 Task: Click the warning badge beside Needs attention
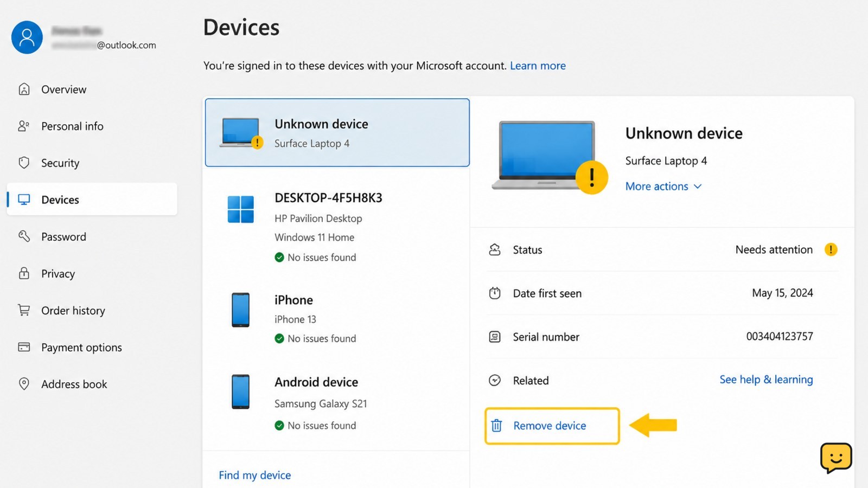click(x=831, y=249)
